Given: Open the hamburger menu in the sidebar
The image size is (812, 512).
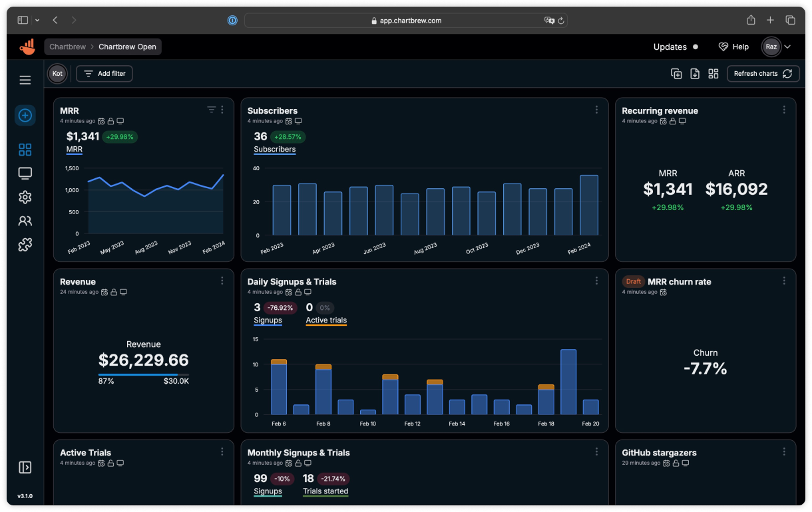Looking at the screenshot, I should (25, 80).
